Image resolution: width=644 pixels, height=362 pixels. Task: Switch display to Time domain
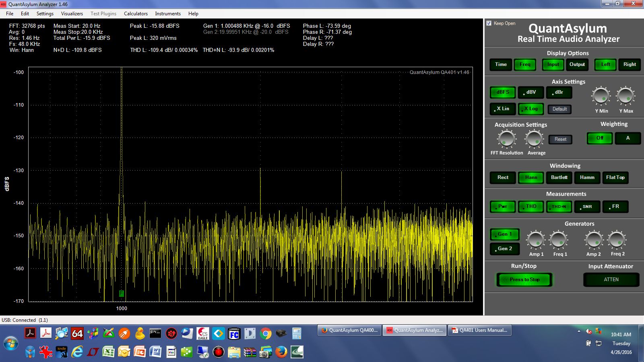501,64
